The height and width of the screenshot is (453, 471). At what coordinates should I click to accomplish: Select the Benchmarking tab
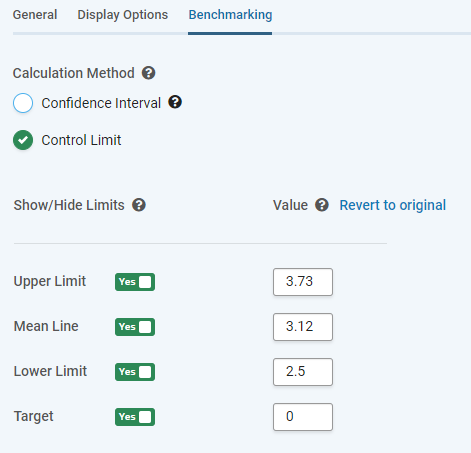point(230,15)
